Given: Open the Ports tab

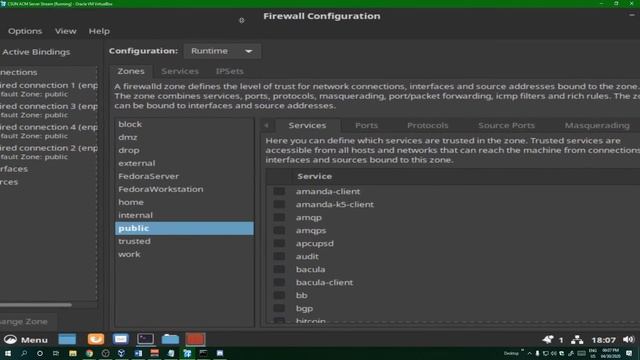Looking at the screenshot, I should [x=366, y=125].
